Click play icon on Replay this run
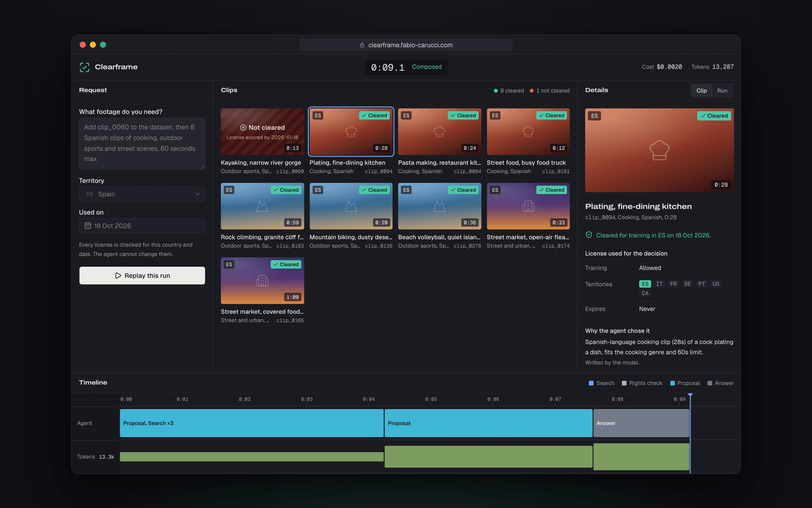The image size is (812, 508). click(118, 276)
